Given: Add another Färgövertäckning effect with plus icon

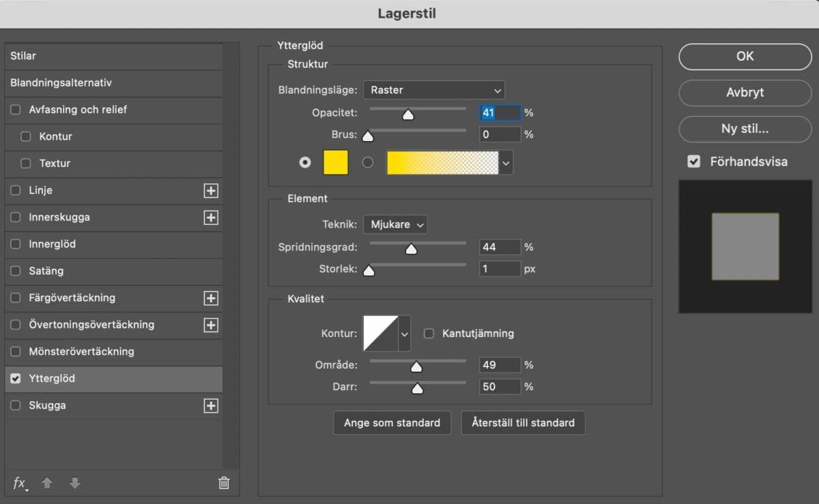Looking at the screenshot, I should click(211, 298).
